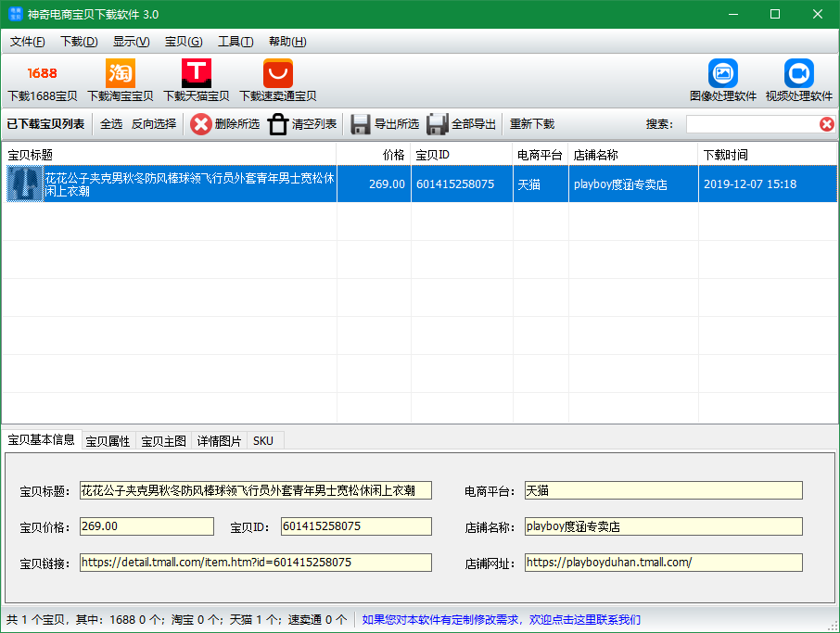Click the 全选 button
This screenshot has height=633, width=840.
point(111,124)
